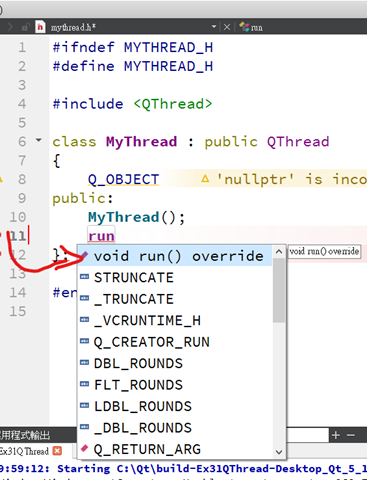Choose STRUNCATE from completion list
367x480 pixels.
(175, 277)
